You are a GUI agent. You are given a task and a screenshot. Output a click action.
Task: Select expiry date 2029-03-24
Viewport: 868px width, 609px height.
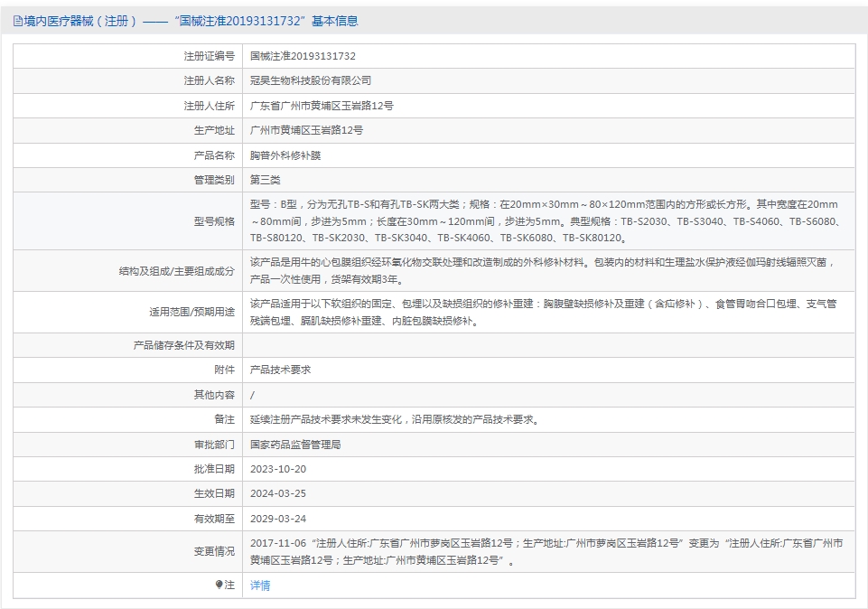point(278,519)
